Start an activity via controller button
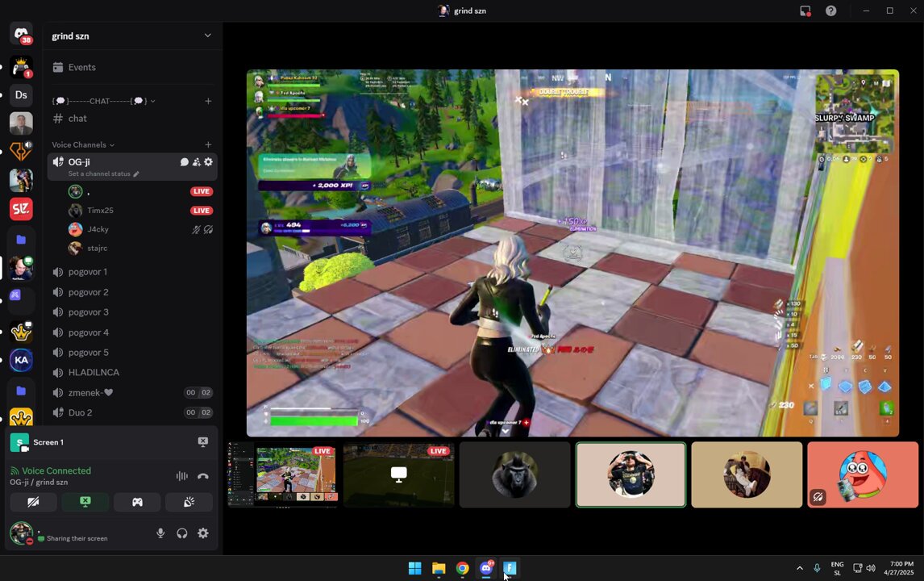This screenshot has width=924, height=581. pos(137,502)
